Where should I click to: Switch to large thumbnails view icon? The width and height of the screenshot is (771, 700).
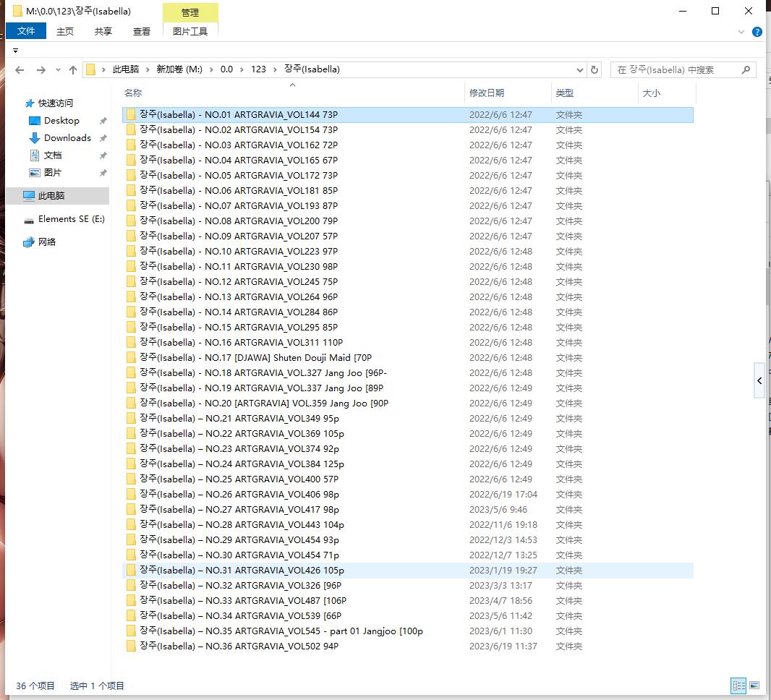point(754,686)
